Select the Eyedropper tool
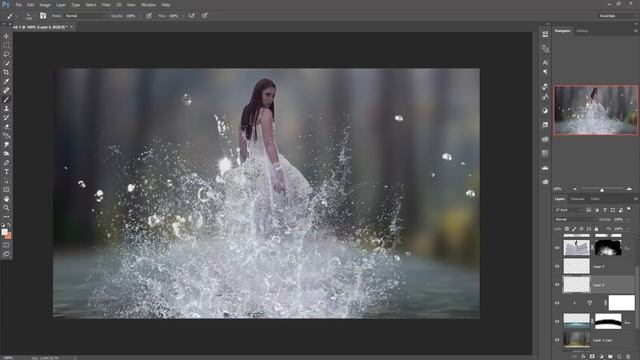The width and height of the screenshot is (640, 360). pyautogui.click(x=6, y=81)
